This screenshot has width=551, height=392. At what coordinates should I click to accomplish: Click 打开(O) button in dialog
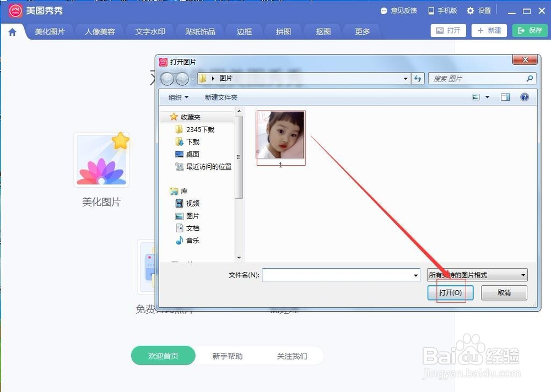coord(451,292)
